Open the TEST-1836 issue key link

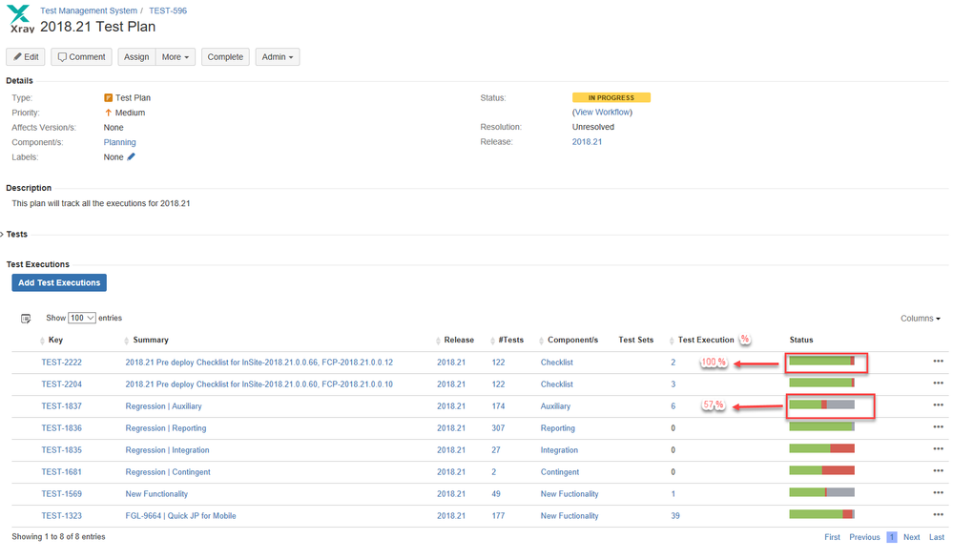61,428
